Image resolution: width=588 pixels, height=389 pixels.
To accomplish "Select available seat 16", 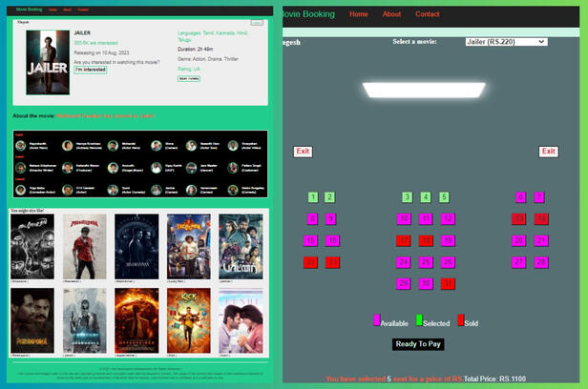I will tap(332, 240).
